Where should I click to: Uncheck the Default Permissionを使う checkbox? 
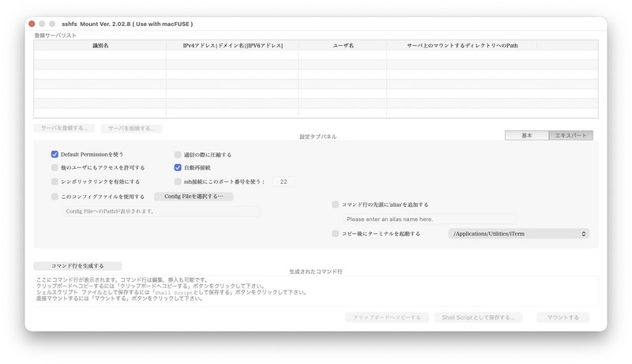55,155
